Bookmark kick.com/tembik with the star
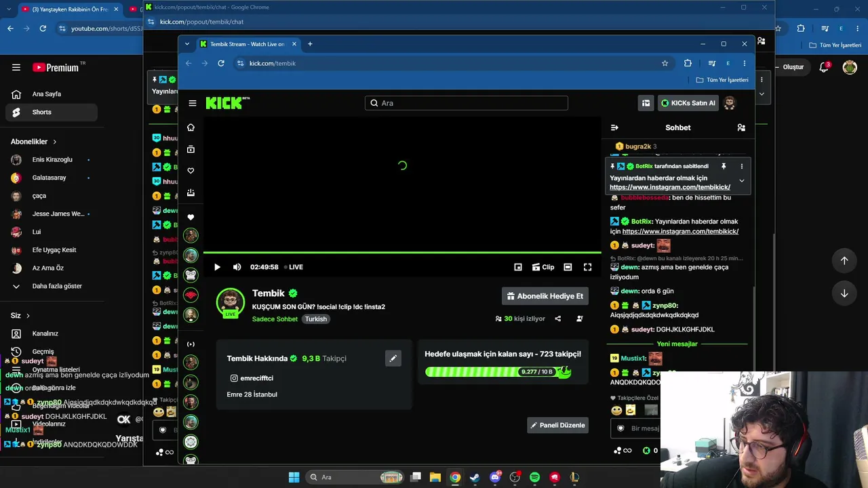The width and height of the screenshot is (868, 488). pyautogui.click(x=665, y=63)
